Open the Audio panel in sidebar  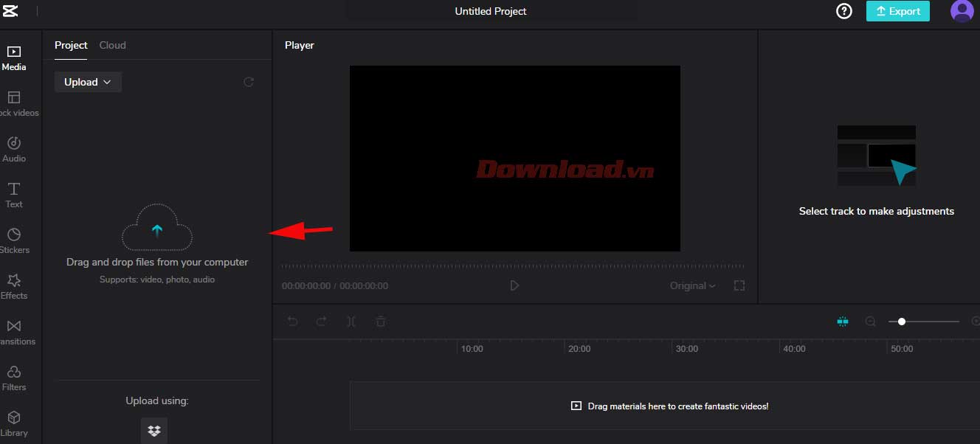tap(14, 148)
